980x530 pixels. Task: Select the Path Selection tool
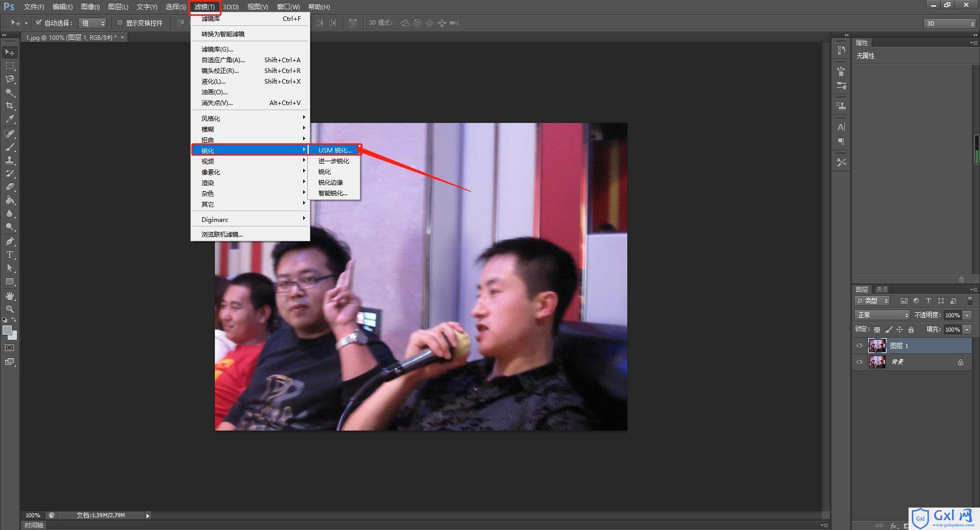[x=10, y=268]
